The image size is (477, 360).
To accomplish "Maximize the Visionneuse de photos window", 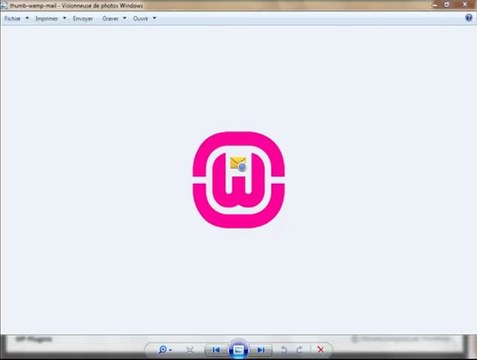I will 447,5.
